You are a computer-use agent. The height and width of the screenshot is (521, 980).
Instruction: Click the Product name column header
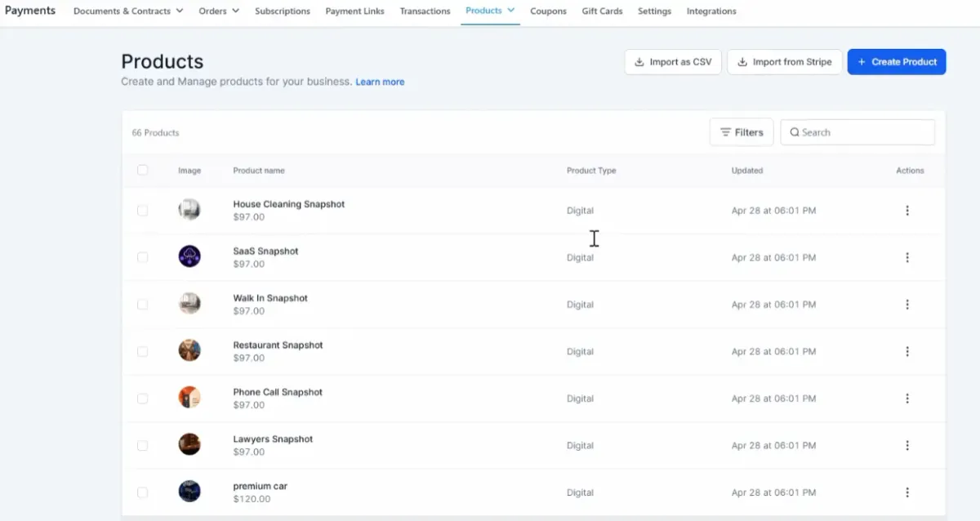259,171
